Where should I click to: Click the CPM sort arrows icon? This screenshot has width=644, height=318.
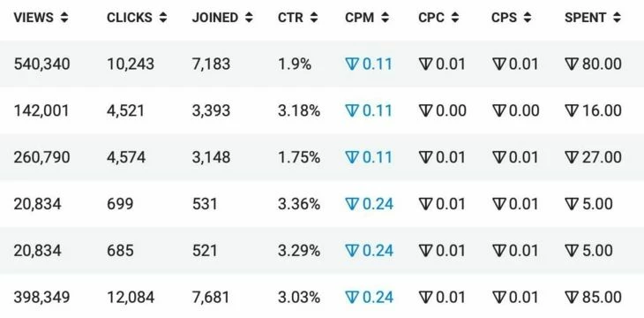click(x=385, y=18)
